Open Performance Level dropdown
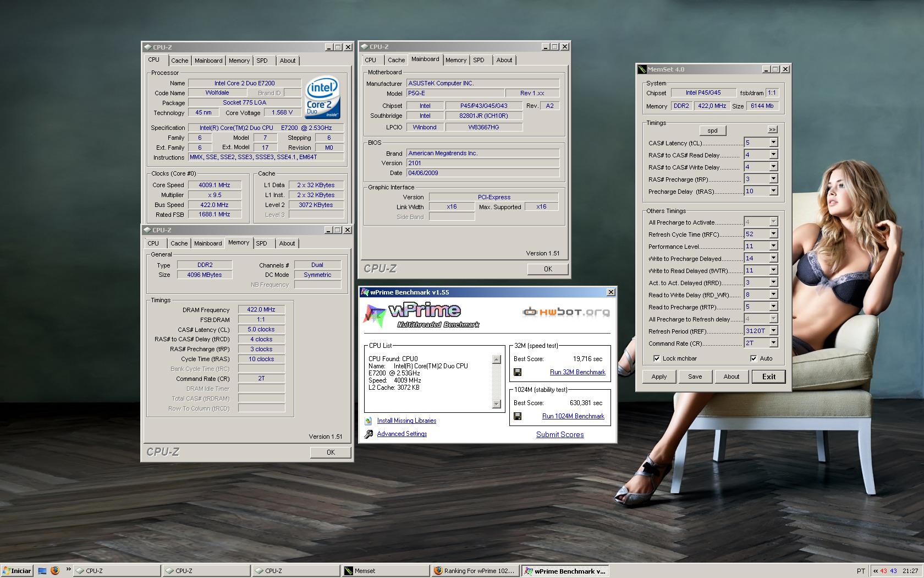The height and width of the screenshot is (578, 924). tap(773, 246)
